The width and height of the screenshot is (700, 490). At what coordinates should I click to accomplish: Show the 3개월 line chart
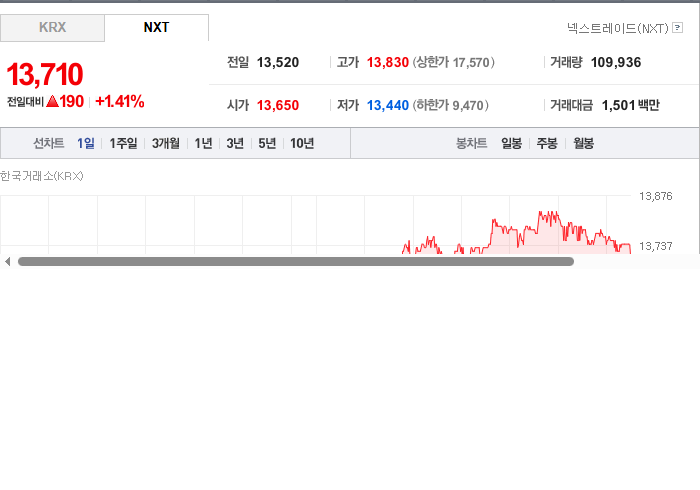[x=166, y=143]
